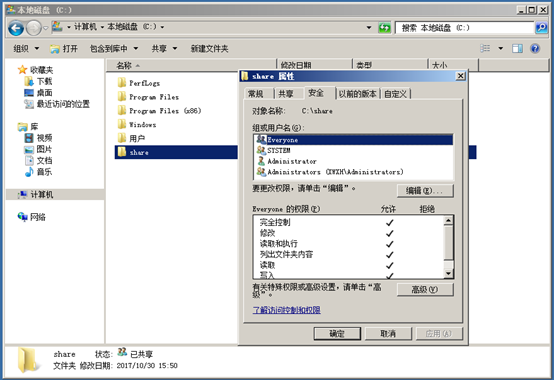The image size is (554, 380).
Task: Click the 完全控制 permission row
Action: click(349, 222)
